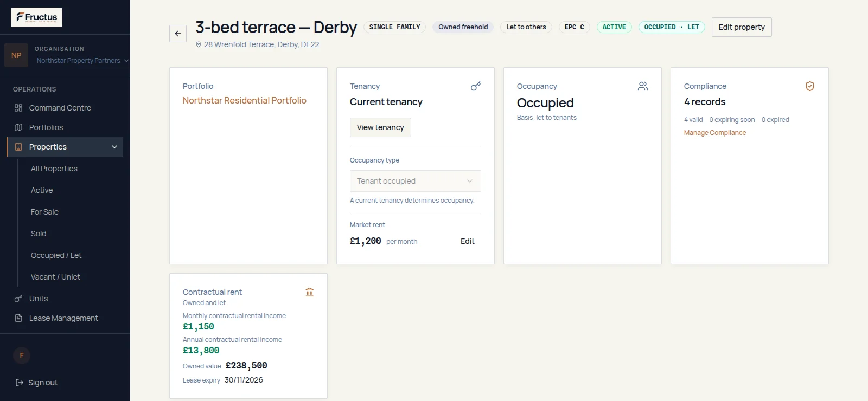Collapse the Properties submenu chevron
Image resolution: width=868 pixels, height=401 pixels.
coord(114,147)
